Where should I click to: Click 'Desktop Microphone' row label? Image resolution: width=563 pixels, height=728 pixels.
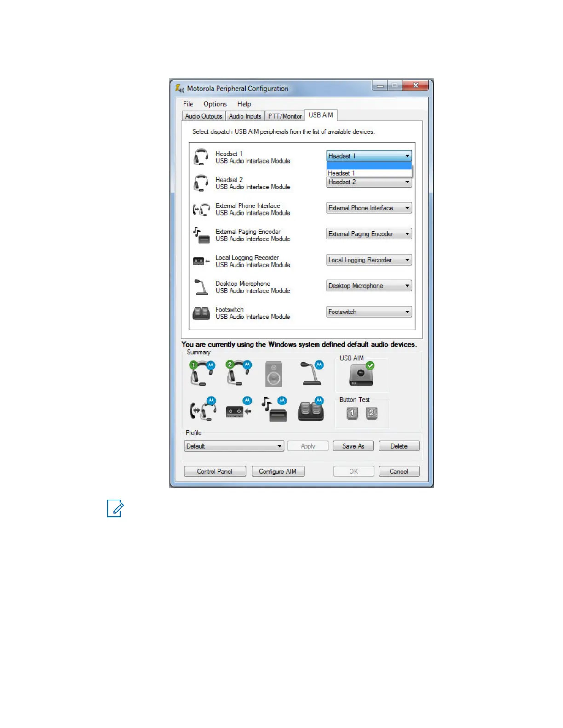[x=243, y=284]
